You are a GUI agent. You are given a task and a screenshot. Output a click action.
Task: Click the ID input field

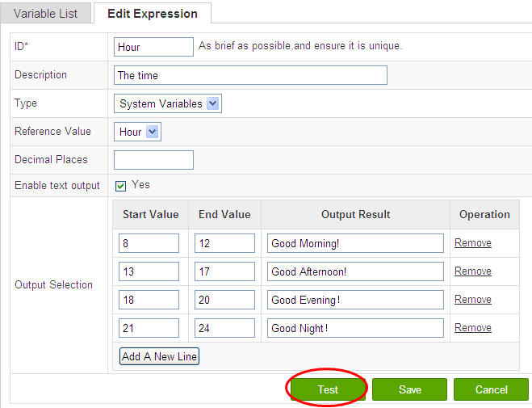[x=153, y=47]
